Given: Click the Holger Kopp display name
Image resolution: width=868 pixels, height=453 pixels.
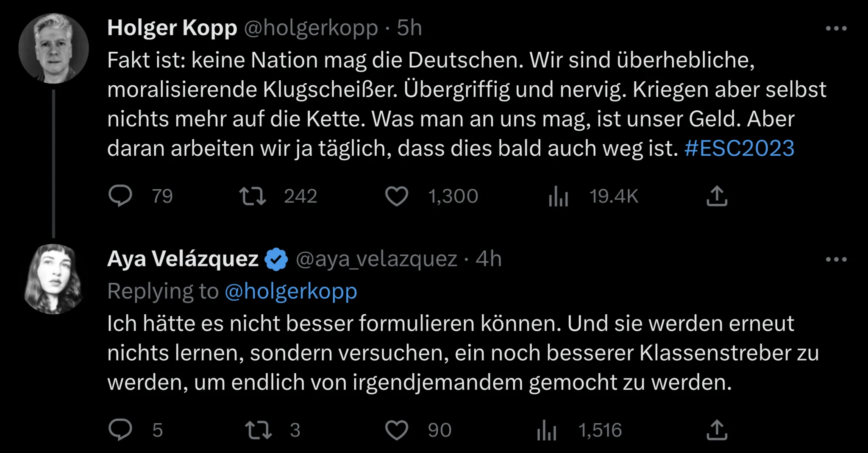Looking at the screenshot, I should pyautogui.click(x=172, y=28).
